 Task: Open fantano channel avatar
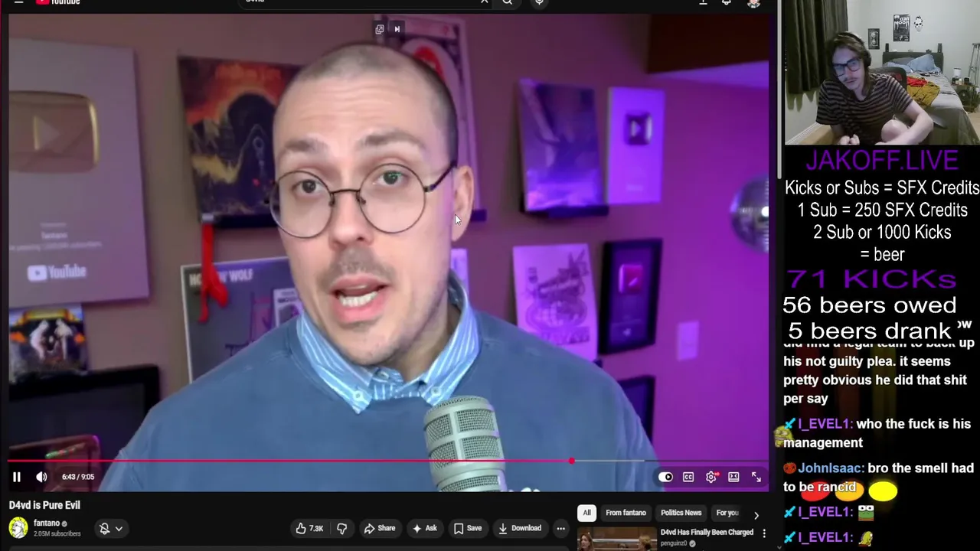point(18,528)
